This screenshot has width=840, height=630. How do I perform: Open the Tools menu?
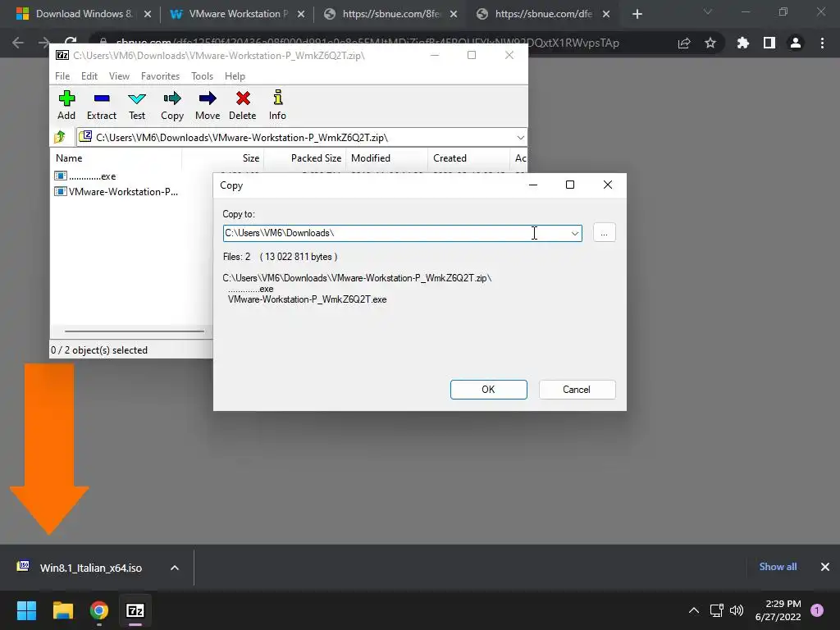click(202, 76)
